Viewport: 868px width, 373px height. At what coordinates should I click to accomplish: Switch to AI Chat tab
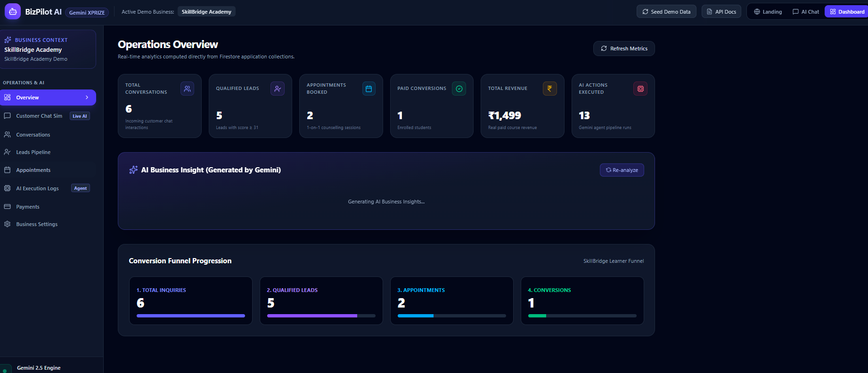(806, 12)
